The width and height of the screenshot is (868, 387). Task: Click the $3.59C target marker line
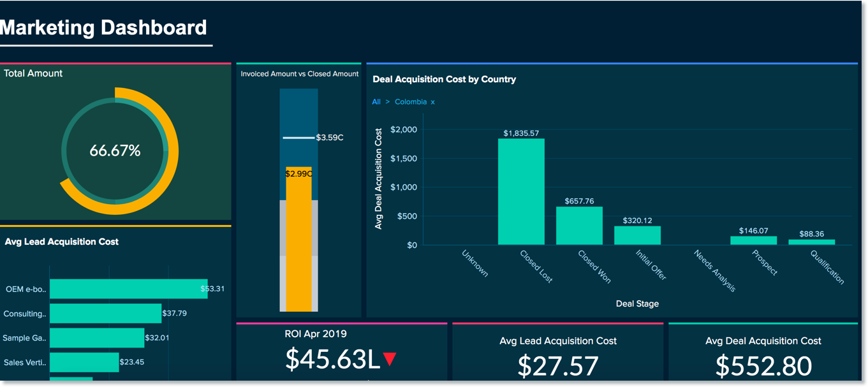[299, 138]
